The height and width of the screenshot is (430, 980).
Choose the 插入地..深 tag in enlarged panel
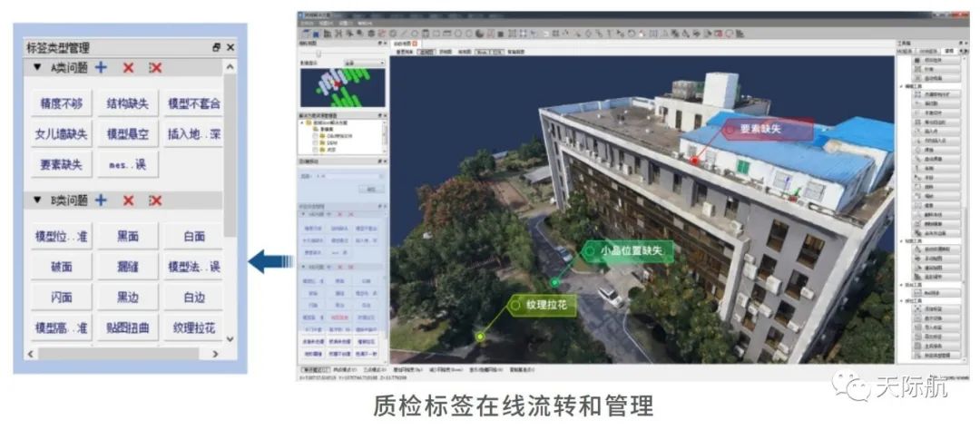193,133
